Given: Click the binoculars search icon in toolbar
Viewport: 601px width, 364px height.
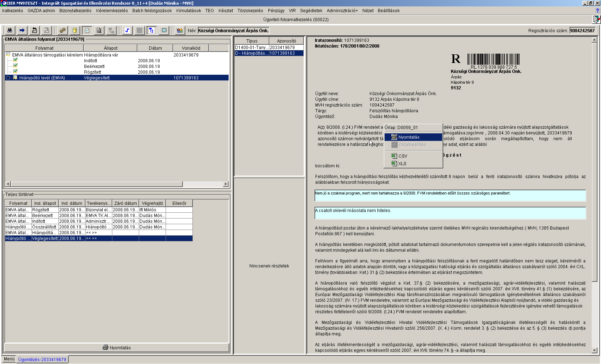Looking at the screenshot, I should coord(10,30).
